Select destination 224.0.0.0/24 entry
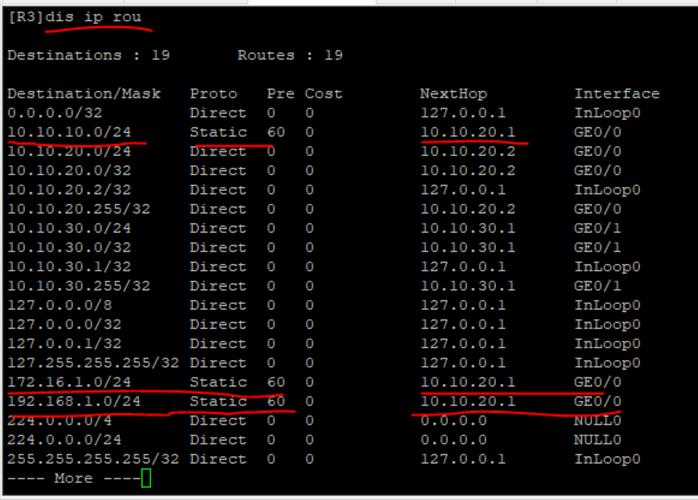698x500 pixels. 64,440
